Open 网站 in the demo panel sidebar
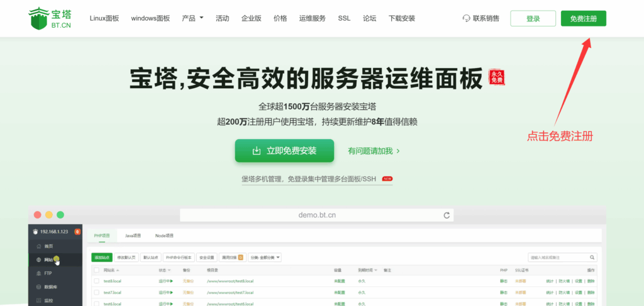This screenshot has width=644, height=306. (x=55, y=259)
